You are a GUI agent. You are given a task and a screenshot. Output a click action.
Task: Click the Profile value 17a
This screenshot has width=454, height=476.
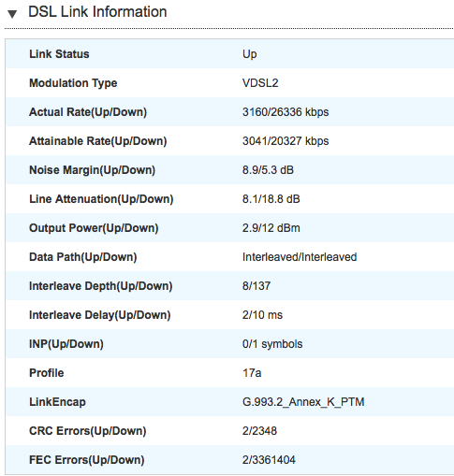pyautogui.click(x=252, y=373)
